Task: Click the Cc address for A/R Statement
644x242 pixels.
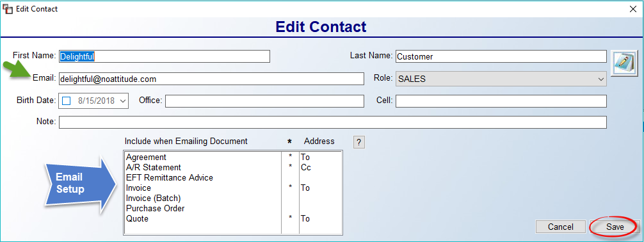Action: point(305,168)
